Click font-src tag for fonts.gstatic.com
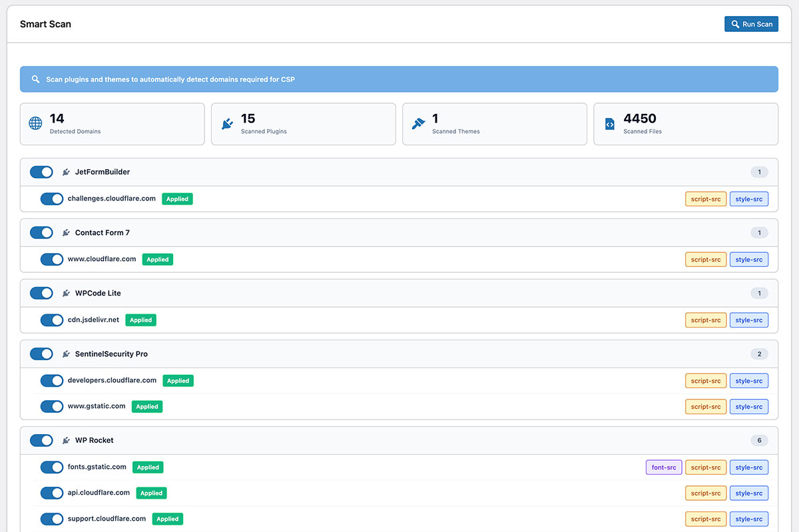This screenshot has height=532, width=799. coord(664,467)
